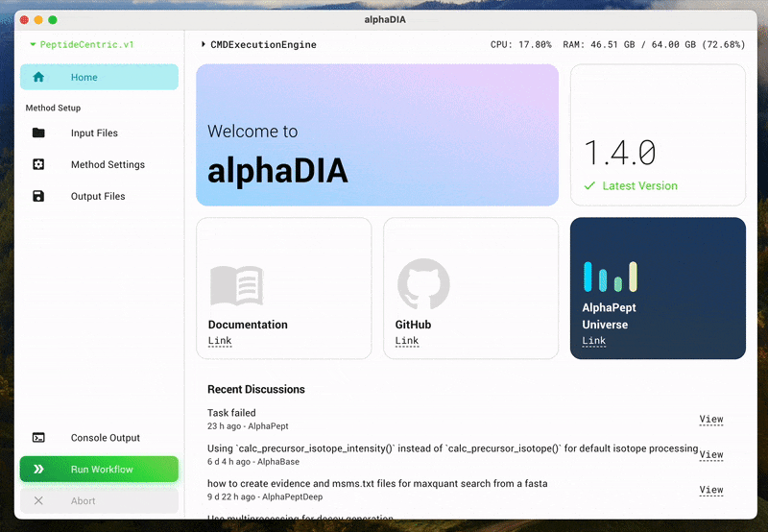Screen dimensions: 768x532
Task: Click the Documentation book icon
Action: click(x=237, y=285)
